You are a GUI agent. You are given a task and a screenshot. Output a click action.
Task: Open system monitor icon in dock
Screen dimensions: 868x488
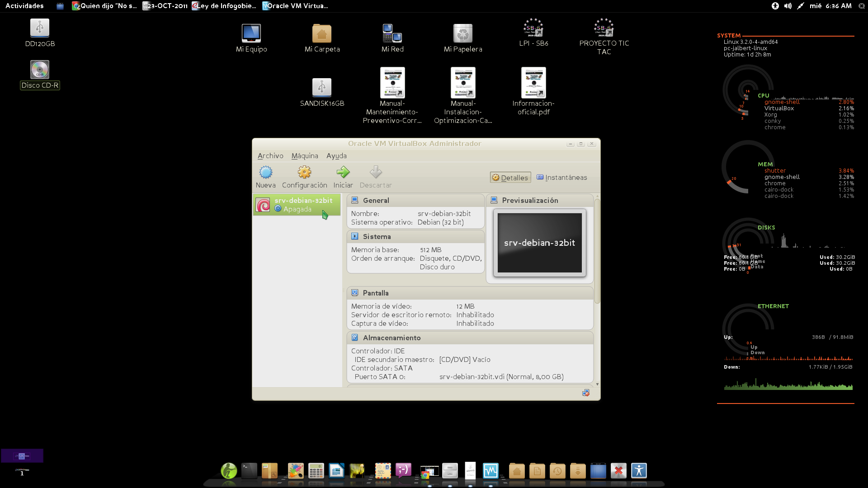490,471
